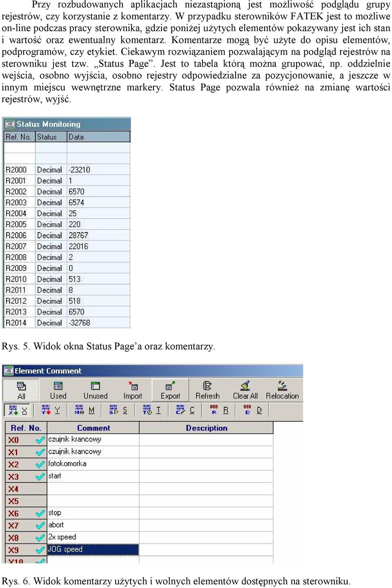Select the 'abort' comment for X7

(93, 525)
